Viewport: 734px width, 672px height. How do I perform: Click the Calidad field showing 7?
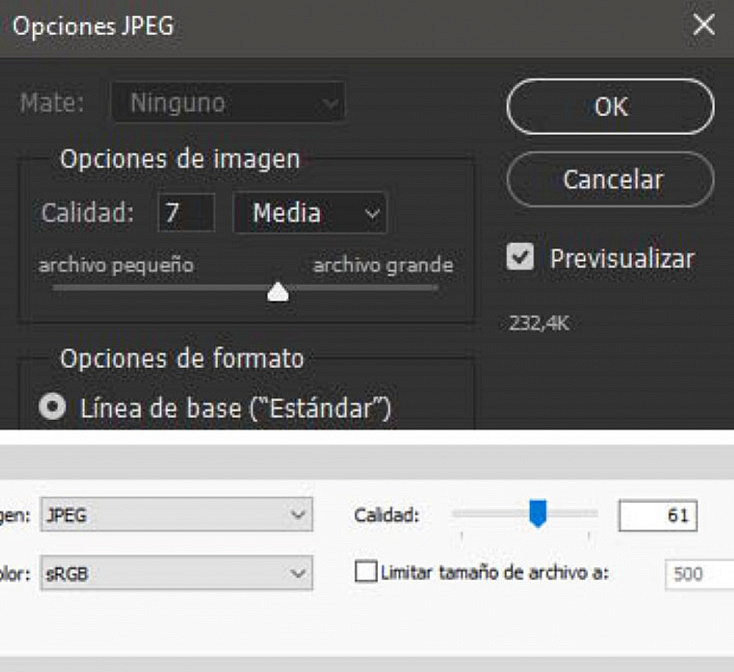point(186,212)
